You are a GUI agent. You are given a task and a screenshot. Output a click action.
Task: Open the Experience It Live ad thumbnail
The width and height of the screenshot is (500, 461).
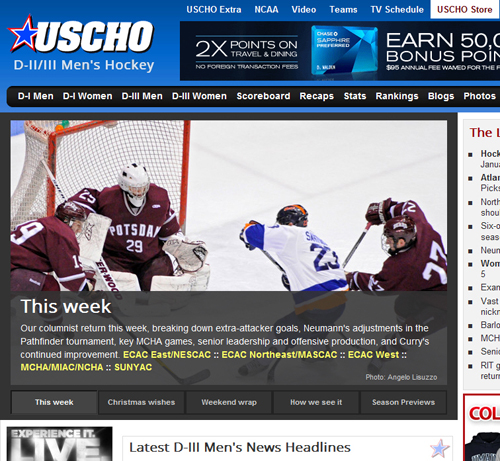[x=60, y=444]
